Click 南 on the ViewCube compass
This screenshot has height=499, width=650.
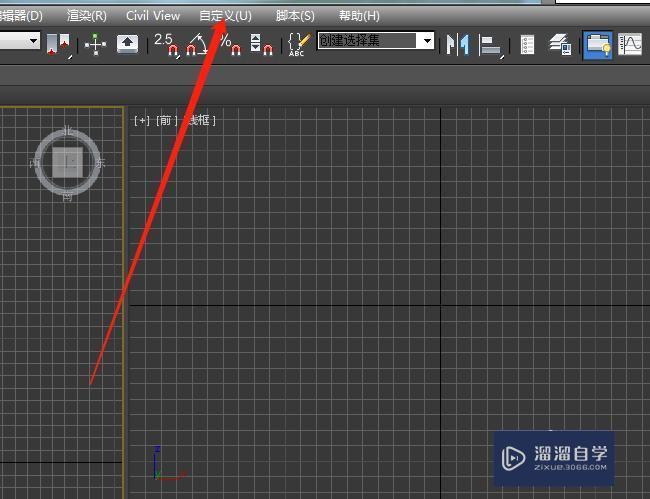tap(67, 197)
